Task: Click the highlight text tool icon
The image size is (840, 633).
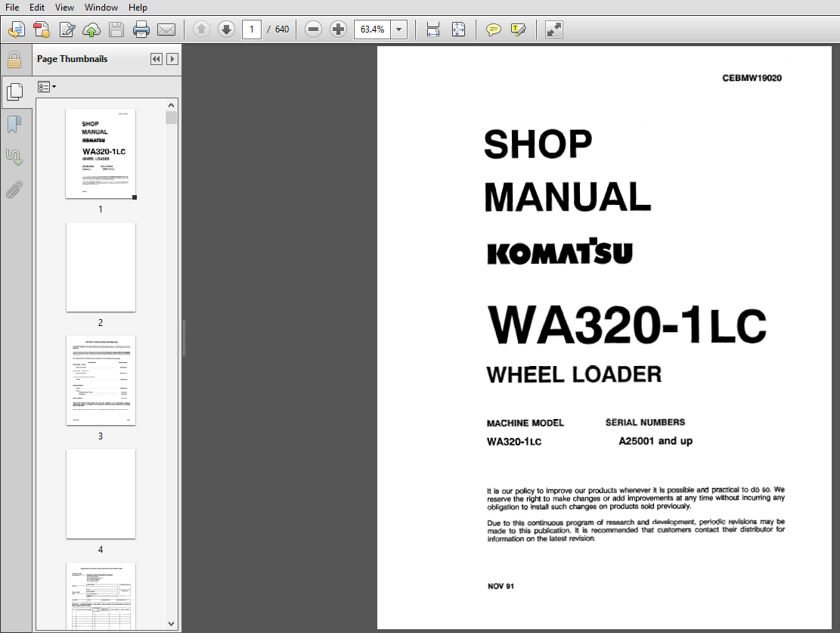Action: pyautogui.click(x=519, y=29)
